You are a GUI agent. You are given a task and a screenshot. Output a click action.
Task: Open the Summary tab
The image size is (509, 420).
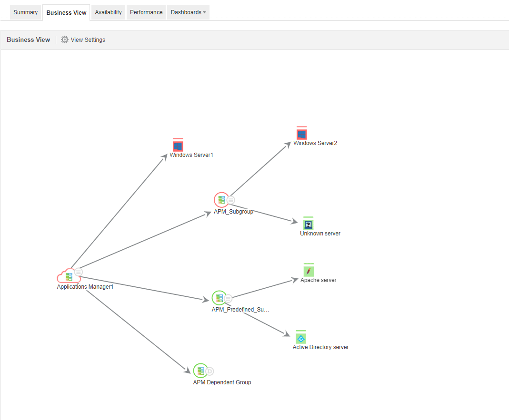pos(25,12)
